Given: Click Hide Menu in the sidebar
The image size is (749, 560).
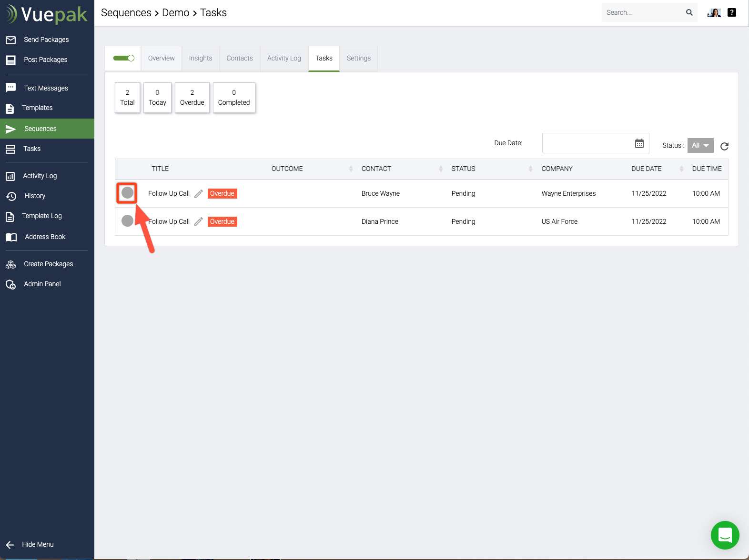Looking at the screenshot, I should (38, 544).
